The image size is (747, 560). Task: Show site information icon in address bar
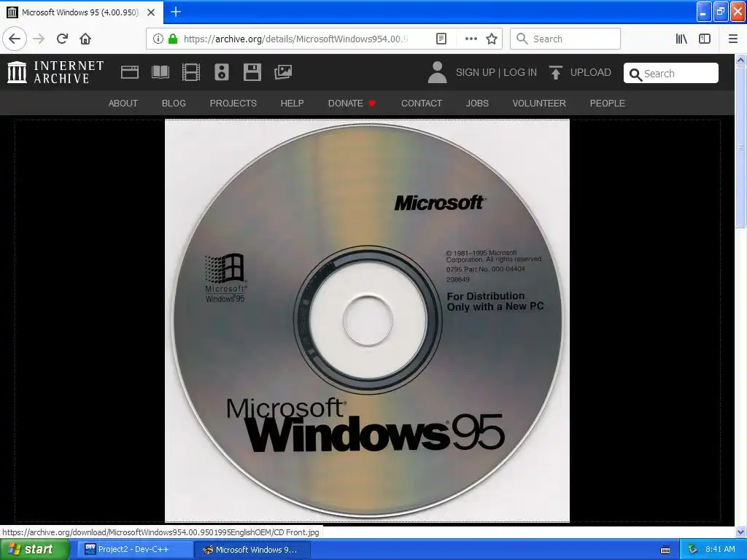click(158, 39)
